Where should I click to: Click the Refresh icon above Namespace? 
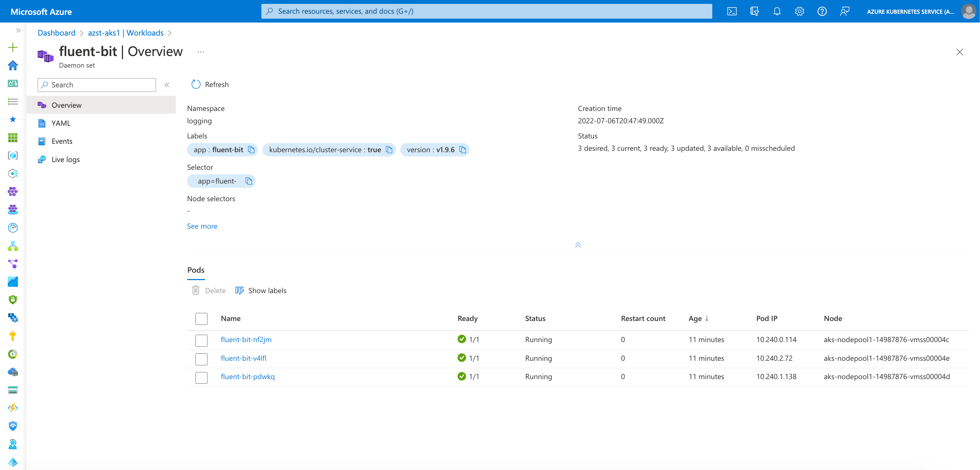(x=196, y=84)
